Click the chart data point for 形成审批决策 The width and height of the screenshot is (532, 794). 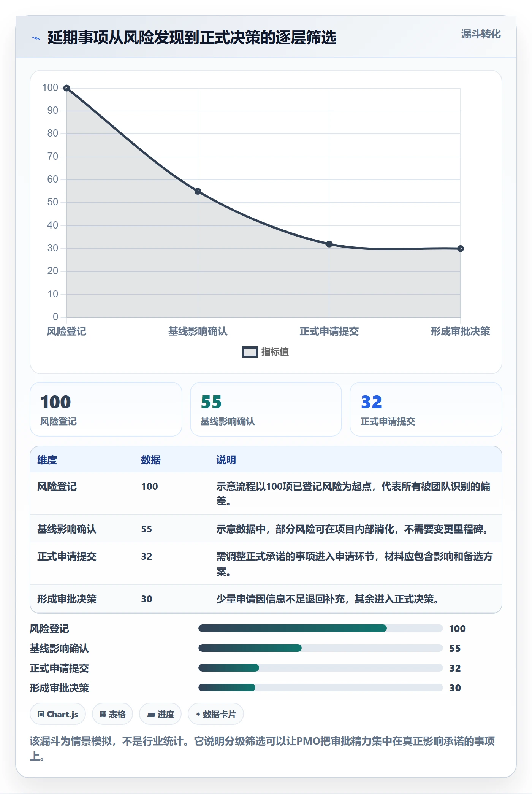pyautogui.click(x=461, y=249)
